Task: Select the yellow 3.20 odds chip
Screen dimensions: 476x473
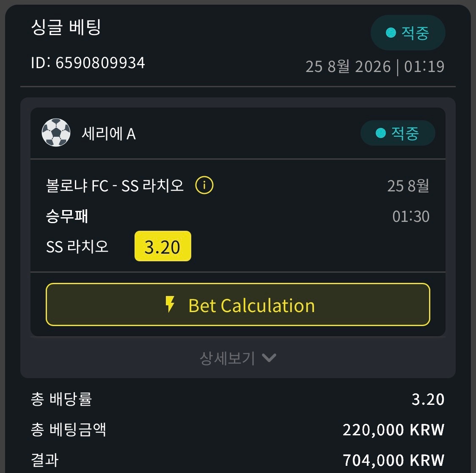Action: point(163,246)
